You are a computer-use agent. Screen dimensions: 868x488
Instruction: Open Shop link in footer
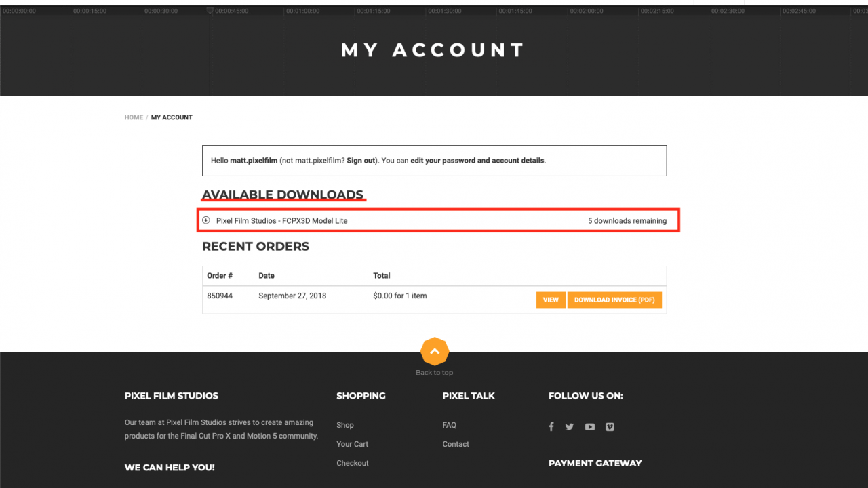345,425
